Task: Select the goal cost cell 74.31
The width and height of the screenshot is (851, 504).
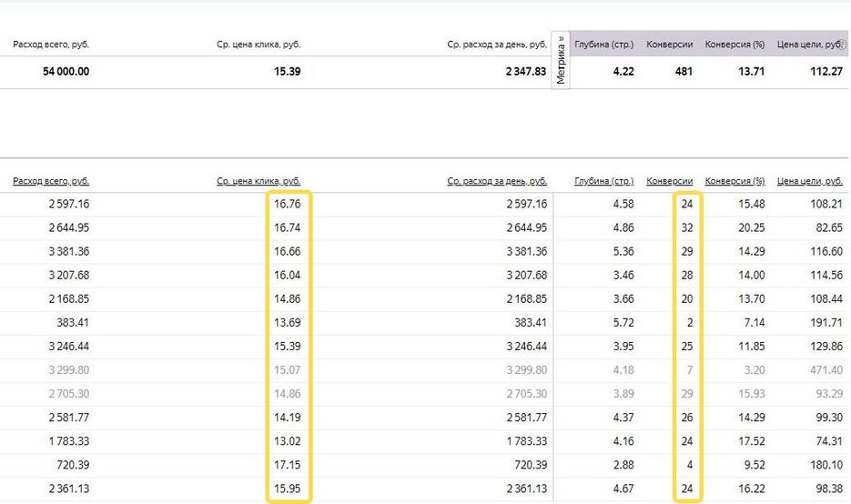Action: tap(829, 441)
